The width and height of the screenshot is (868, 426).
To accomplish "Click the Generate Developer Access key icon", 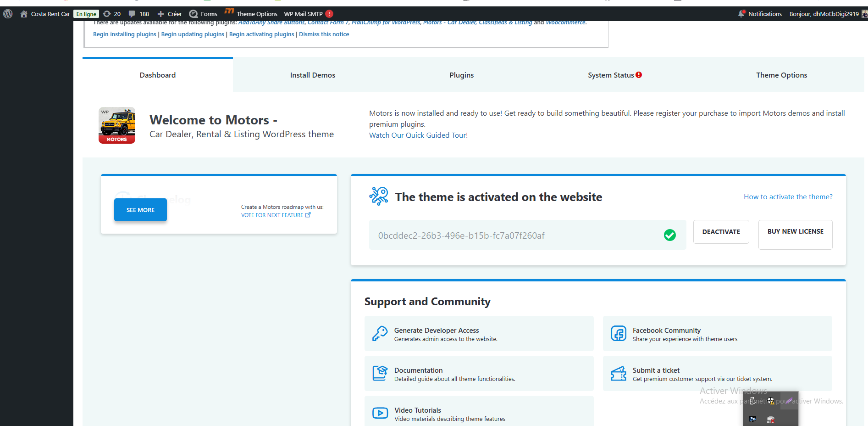I will [x=380, y=334].
